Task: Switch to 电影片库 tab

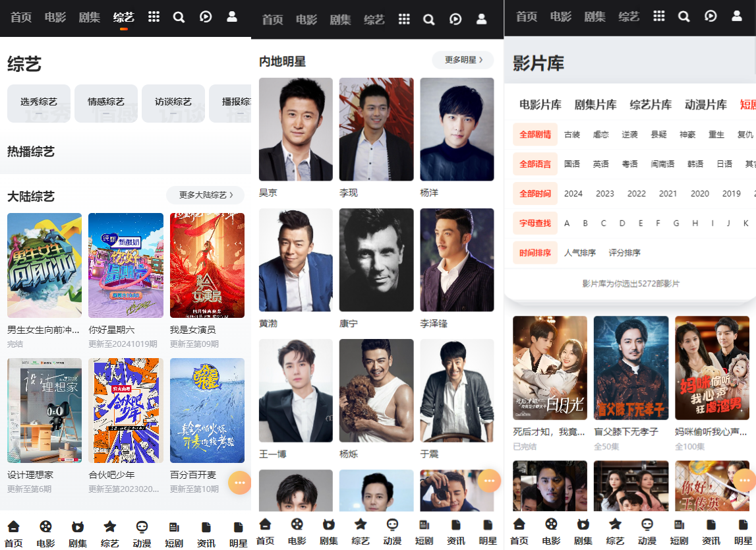Action: pyautogui.click(x=540, y=105)
